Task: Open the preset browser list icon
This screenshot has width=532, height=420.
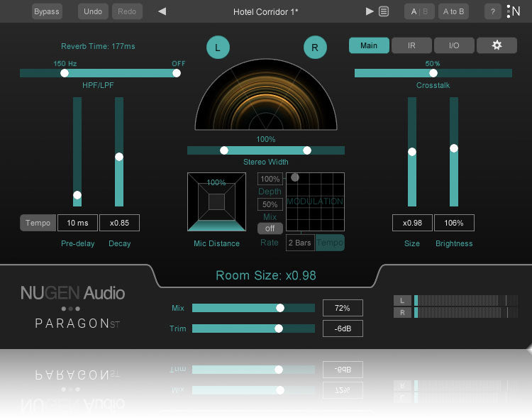Action: point(384,11)
